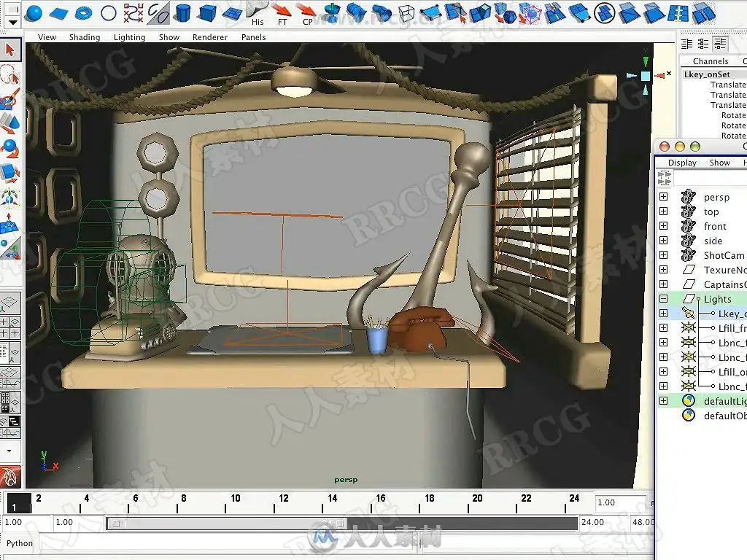Select the arrow Select tool
The image size is (747, 560).
click(10, 50)
